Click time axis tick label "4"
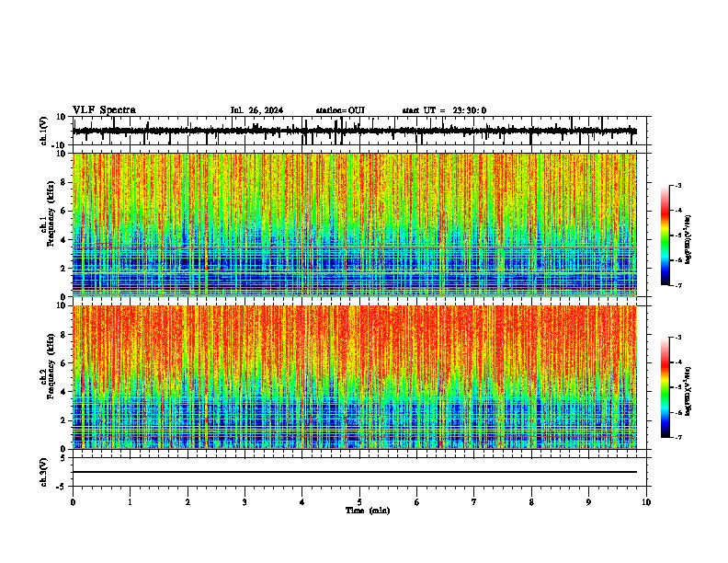728x563 pixels. pyautogui.click(x=302, y=502)
